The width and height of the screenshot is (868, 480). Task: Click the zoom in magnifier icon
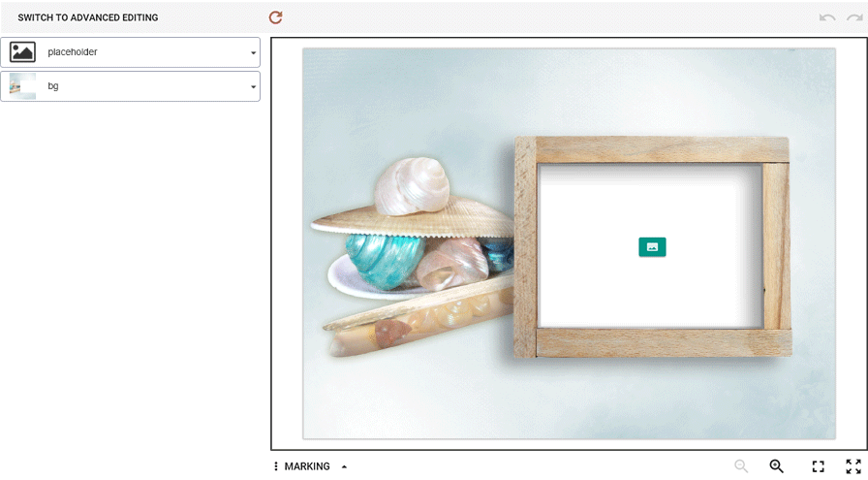[777, 466]
